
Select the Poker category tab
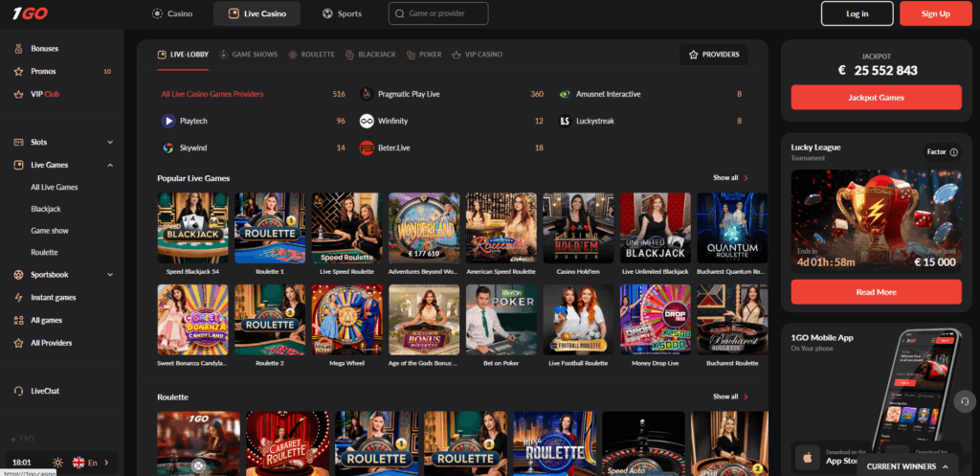[424, 55]
